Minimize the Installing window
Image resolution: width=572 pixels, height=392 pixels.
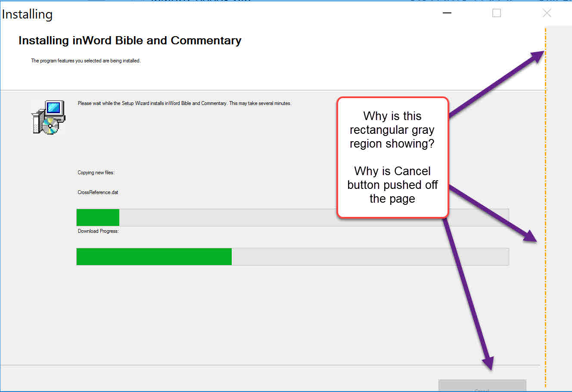[447, 13]
